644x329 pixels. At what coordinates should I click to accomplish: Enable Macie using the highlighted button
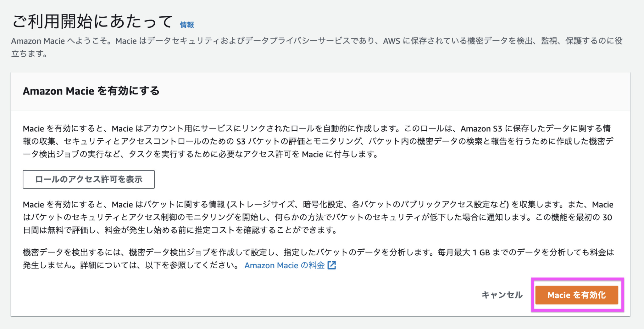577,295
